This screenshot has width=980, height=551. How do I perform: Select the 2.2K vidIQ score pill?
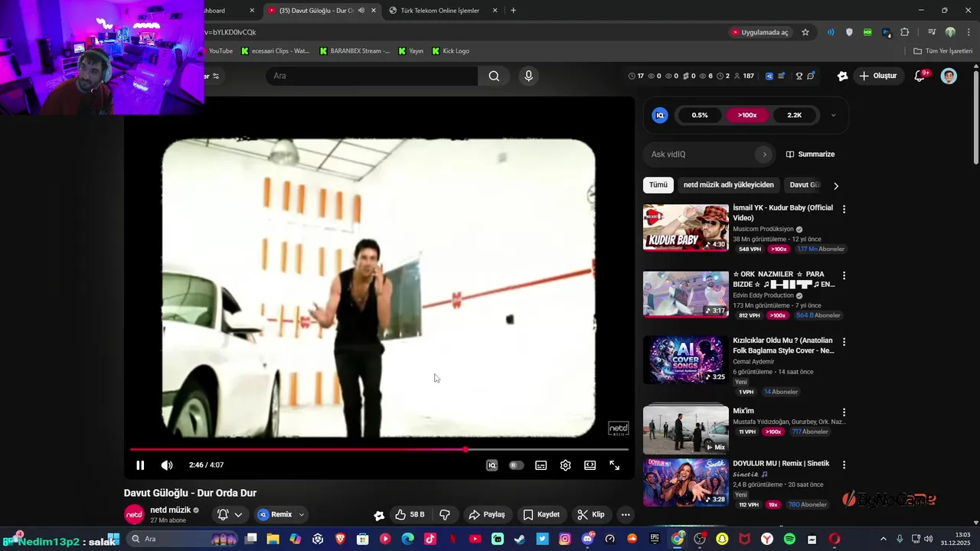coord(795,115)
